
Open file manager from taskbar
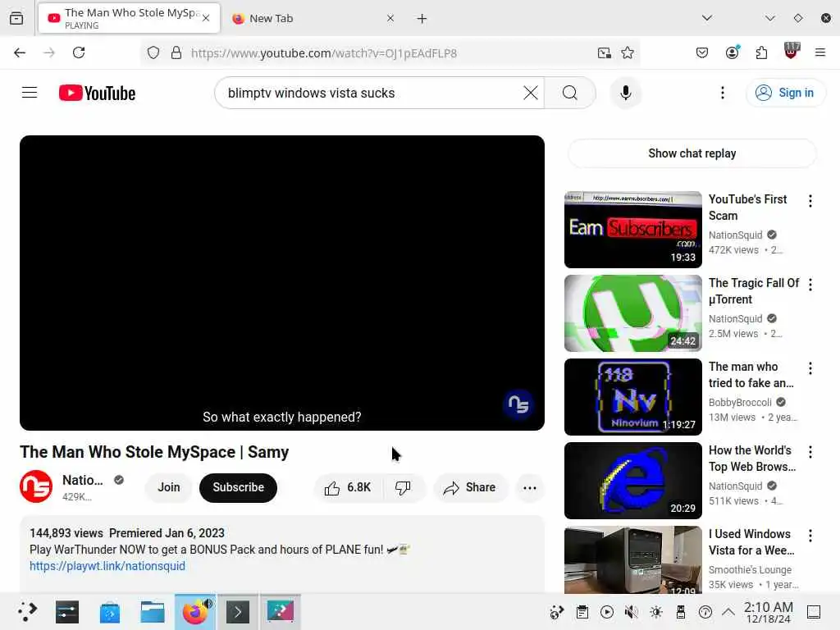tap(152, 611)
